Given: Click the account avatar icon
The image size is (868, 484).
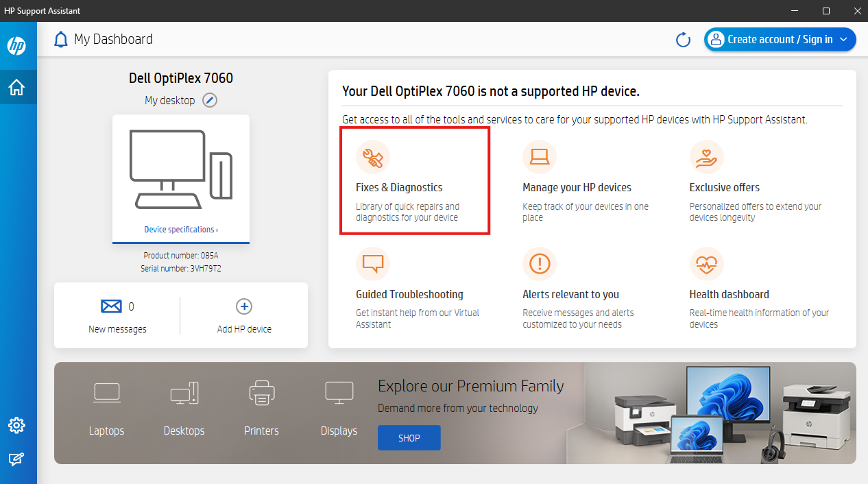Looking at the screenshot, I should click(716, 39).
